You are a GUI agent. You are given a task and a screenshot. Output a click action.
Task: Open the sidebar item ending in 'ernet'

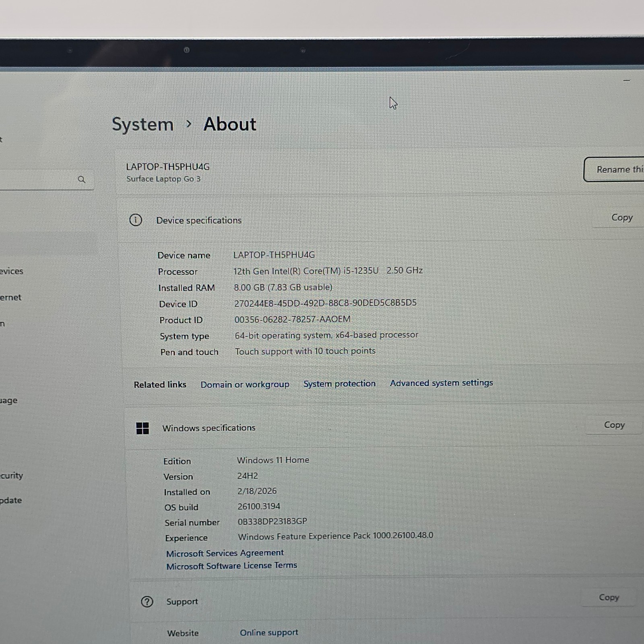tap(10, 297)
